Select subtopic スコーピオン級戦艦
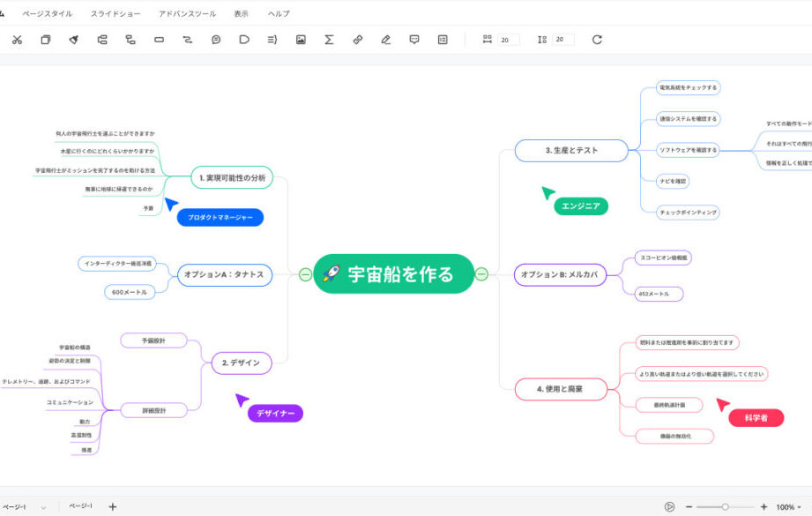812x516 pixels. 663,258
